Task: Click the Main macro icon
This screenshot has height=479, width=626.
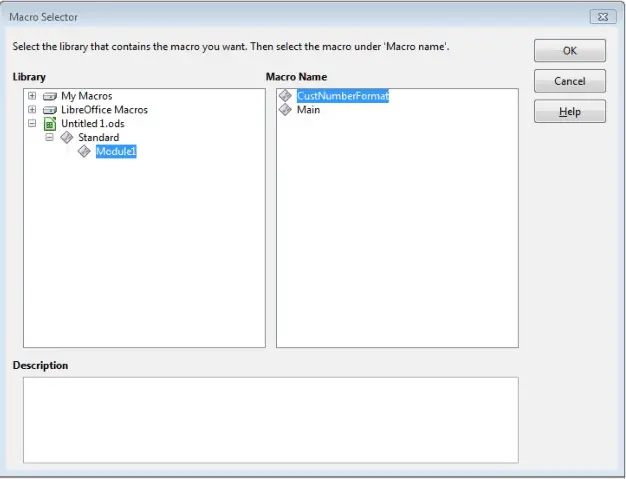Action: click(x=286, y=110)
